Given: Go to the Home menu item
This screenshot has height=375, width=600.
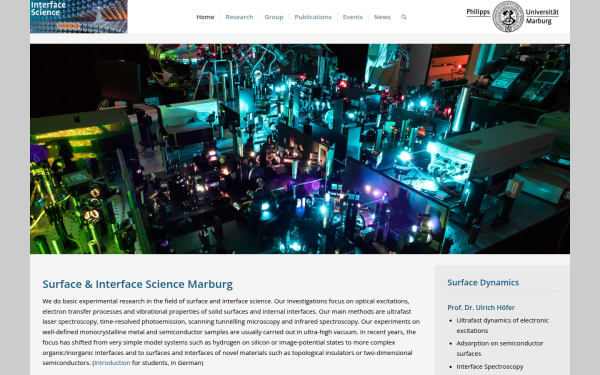Looking at the screenshot, I should click(205, 17).
